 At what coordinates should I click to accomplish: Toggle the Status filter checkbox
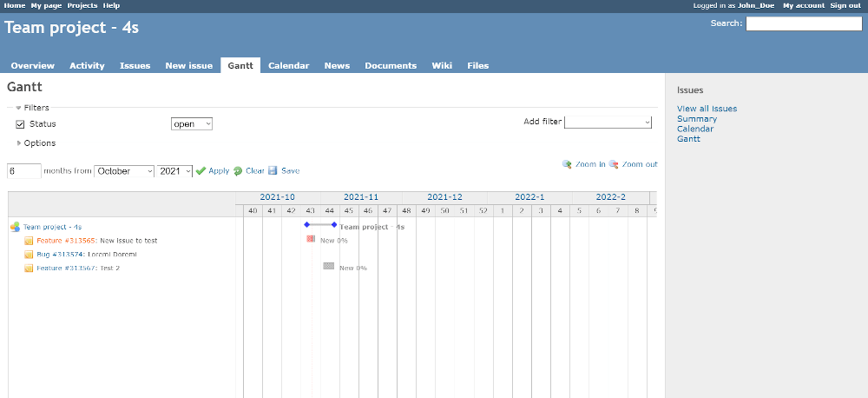(x=21, y=124)
